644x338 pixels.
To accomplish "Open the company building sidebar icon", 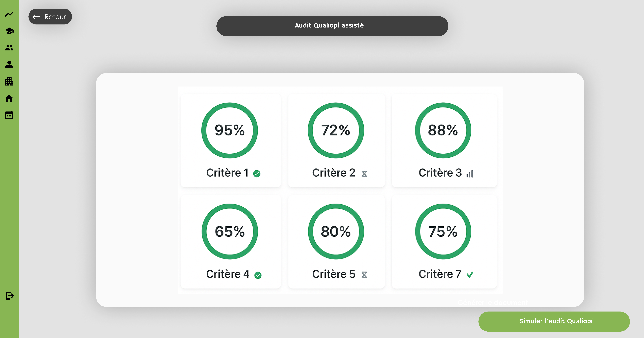I will pyautogui.click(x=9, y=81).
